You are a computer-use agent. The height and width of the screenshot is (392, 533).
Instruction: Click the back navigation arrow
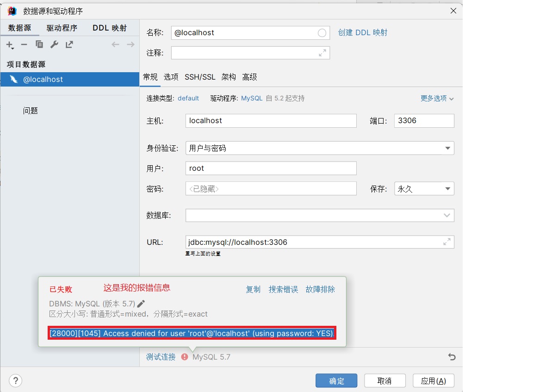[x=116, y=44]
